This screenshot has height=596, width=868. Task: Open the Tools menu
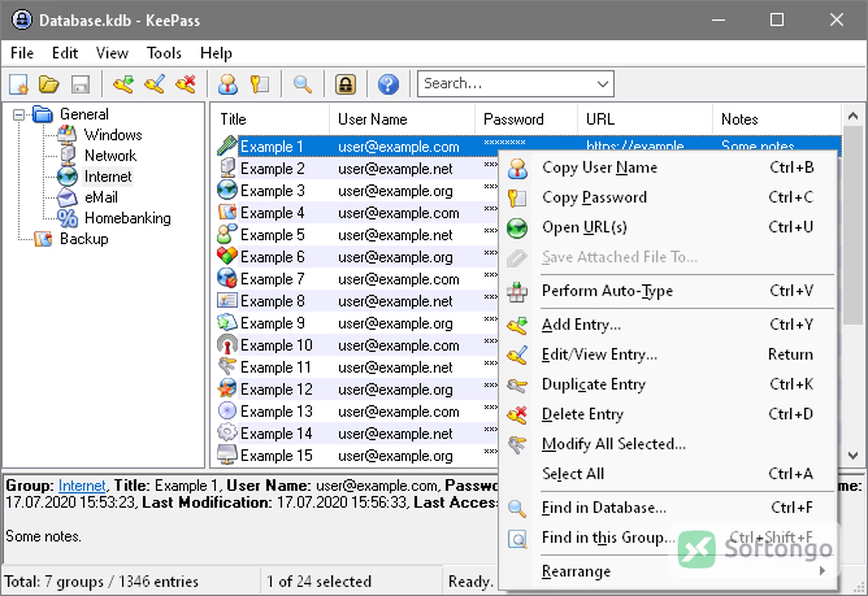pos(164,53)
